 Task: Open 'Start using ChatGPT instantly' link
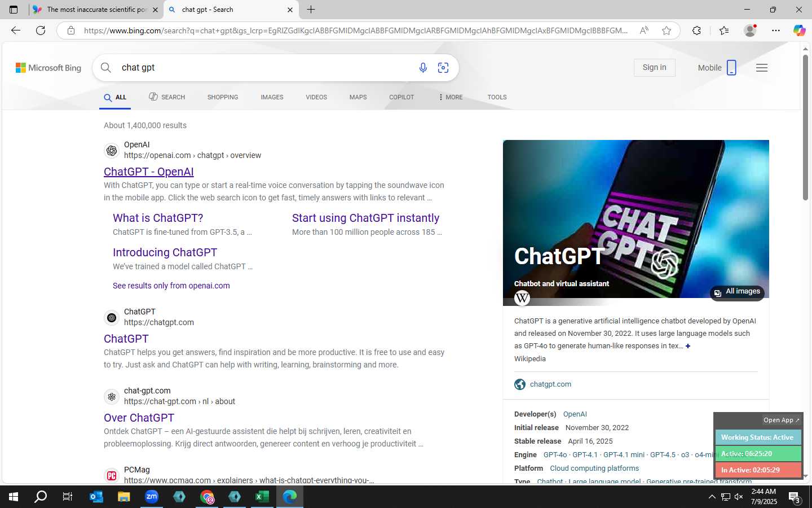365,218
